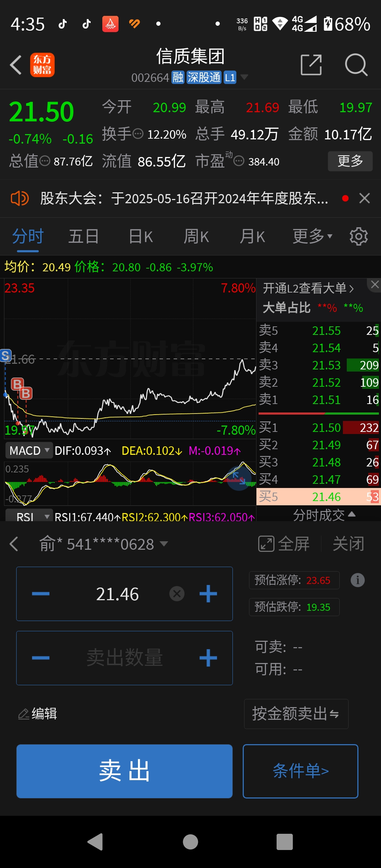Viewport: 381px width, 868px height.
Task: Select 买4 price 21.47 row
Action: pyautogui.click(x=319, y=480)
